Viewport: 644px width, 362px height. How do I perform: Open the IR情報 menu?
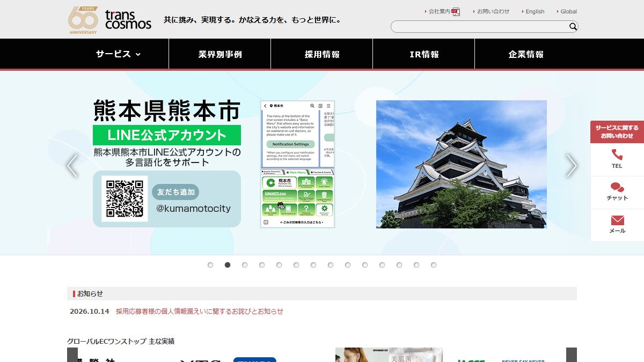tap(424, 54)
